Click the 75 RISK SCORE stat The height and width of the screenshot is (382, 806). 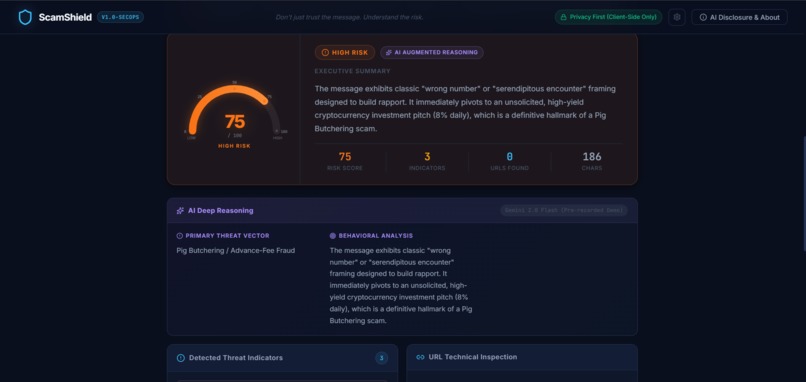pyautogui.click(x=345, y=161)
